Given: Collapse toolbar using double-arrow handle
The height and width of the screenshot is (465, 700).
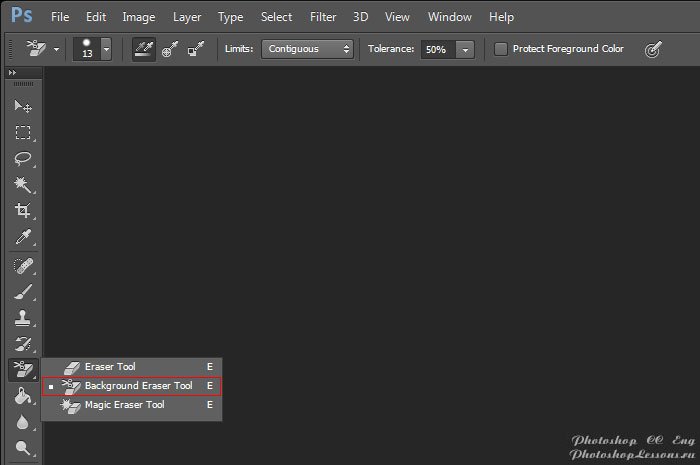Looking at the screenshot, I should pyautogui.click(x=12, y=74).
